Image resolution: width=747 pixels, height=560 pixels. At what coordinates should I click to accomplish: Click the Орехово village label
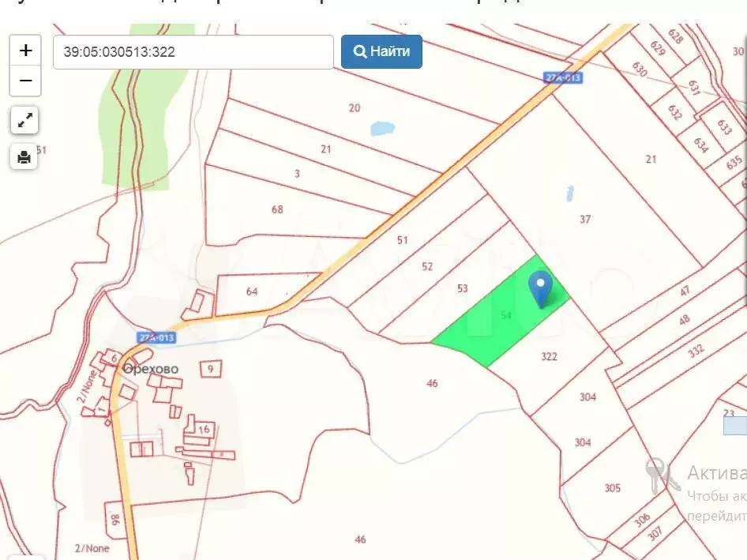[150, 369]
